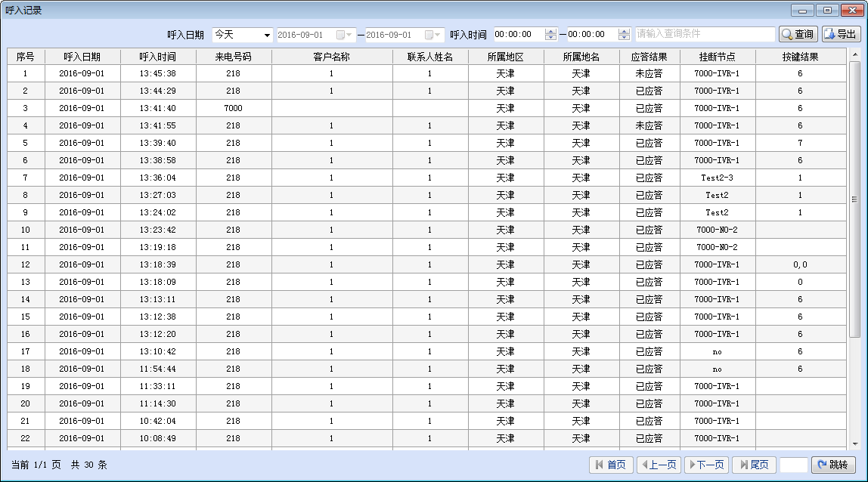The width and height of the screenshot is (868, 482).
Task: Click the 查询 search button
Action: click(798, 34)
